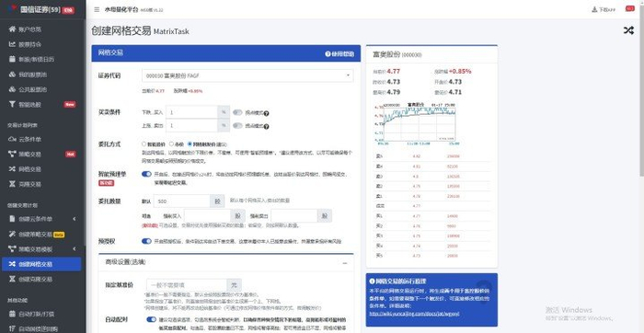This screenshot has width=644, height=333.
Task: Click the 成交 row in the order book
Action: (432, 206)
